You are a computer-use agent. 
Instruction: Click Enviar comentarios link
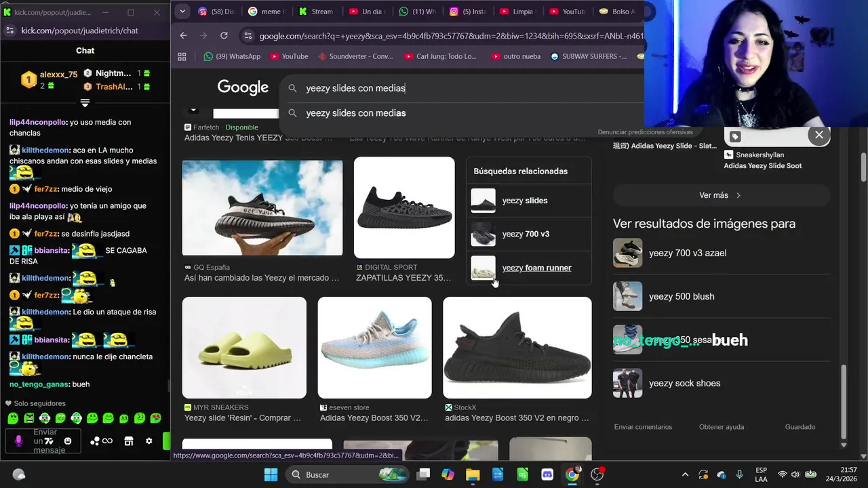tap(643, 427)
